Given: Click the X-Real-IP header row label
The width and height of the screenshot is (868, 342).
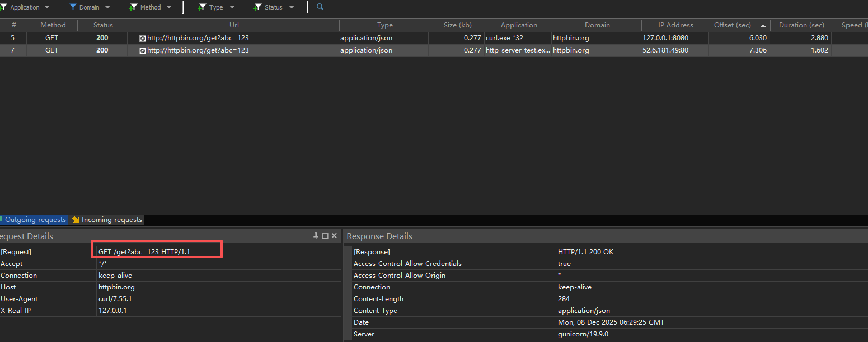Looking at the screenshot, I should click(x=16, y=311).
